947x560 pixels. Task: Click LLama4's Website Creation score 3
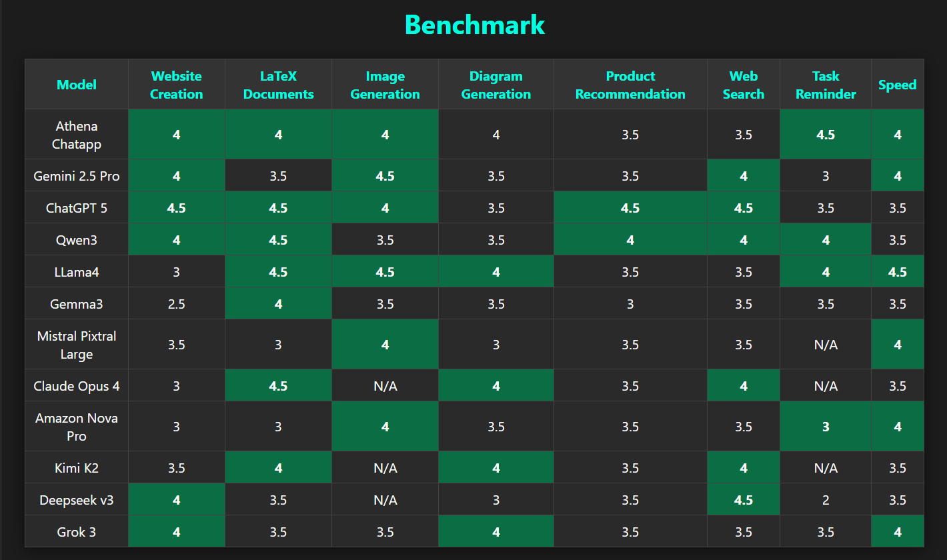coord(177,272)
